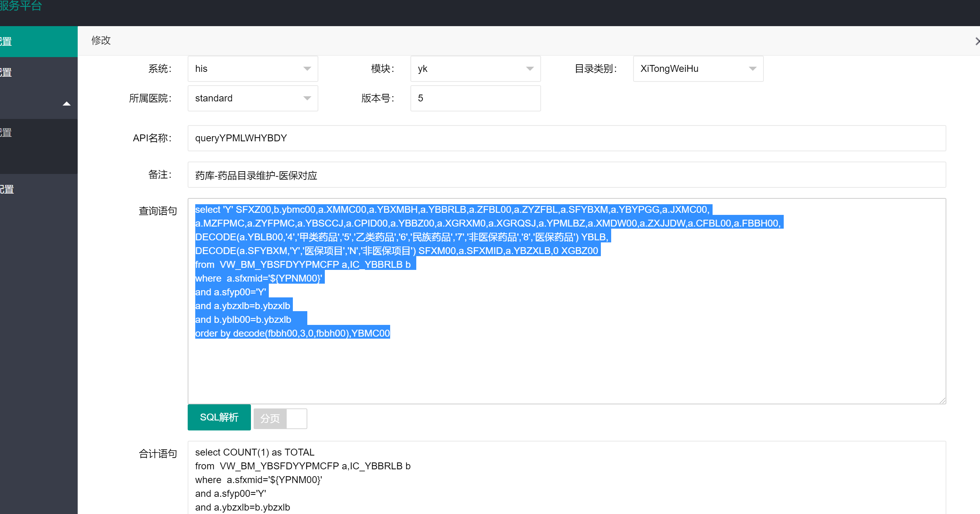This screenshot has height=514, width=980.
Task: Click the 版本号 input field
Action: [475, 98]
